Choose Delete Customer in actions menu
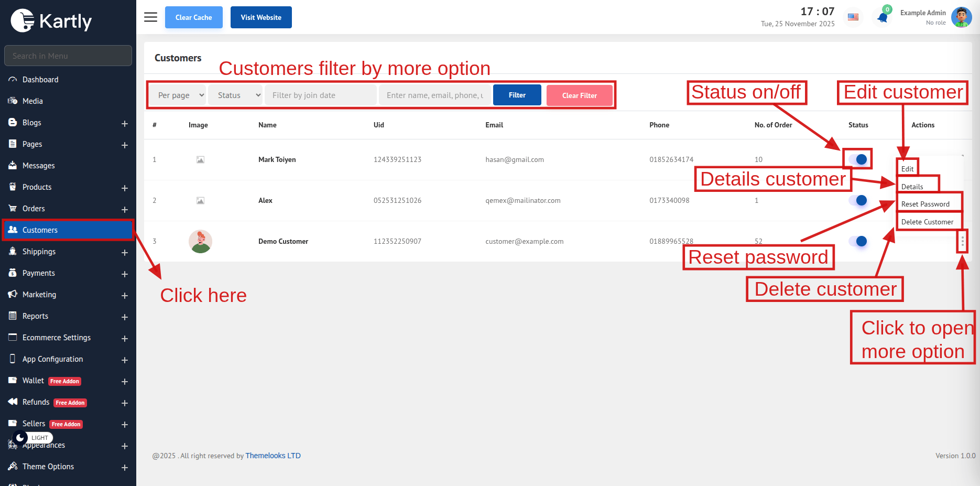 pos(927,222)
